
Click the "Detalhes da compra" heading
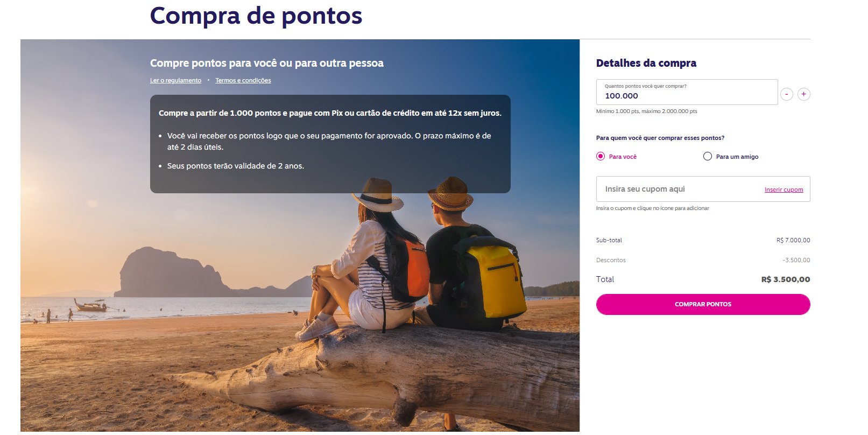tap(646, 63)
